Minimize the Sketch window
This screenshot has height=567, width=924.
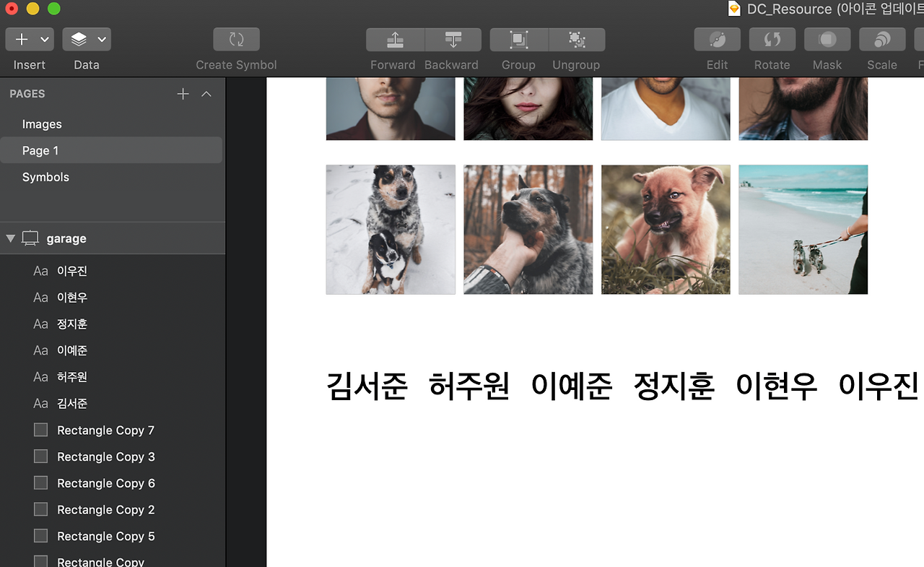point(32,9)
